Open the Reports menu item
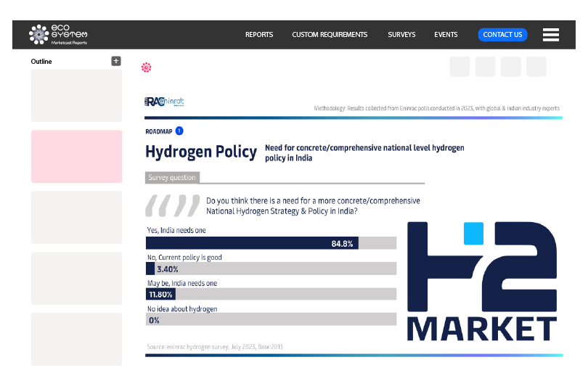Screen dimensions: 588x389 click(259, 35)
